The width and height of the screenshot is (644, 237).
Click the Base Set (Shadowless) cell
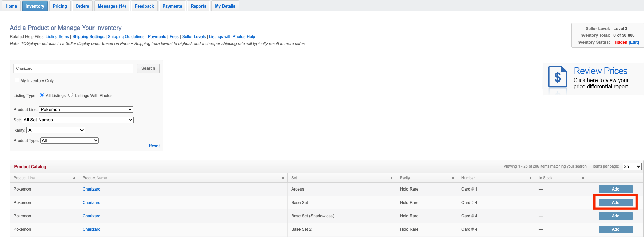click(341, 216)
